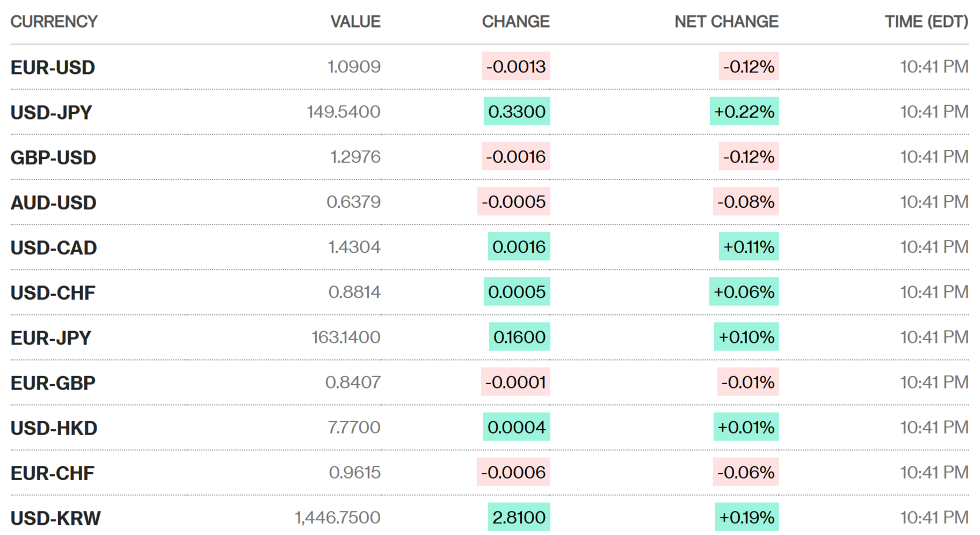Screen dimensions: 980x535
Task: Open the EUR-CHF currency pair
Action: (x=52, y=473)
